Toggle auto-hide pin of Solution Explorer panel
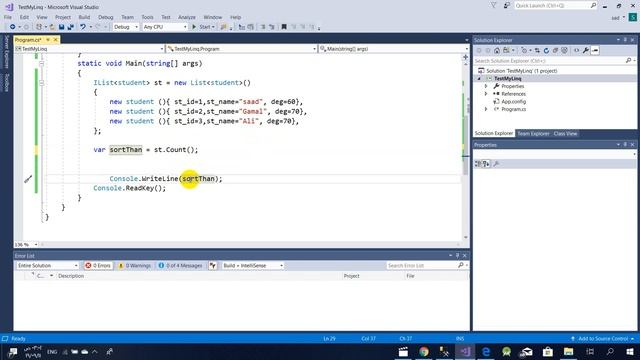 click(625, 40)
